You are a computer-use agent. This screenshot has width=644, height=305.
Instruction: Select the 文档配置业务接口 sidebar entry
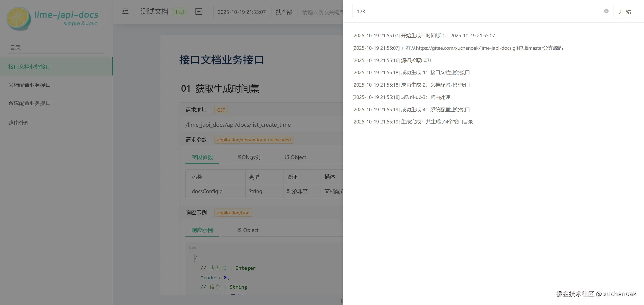(x=30, y=85)
